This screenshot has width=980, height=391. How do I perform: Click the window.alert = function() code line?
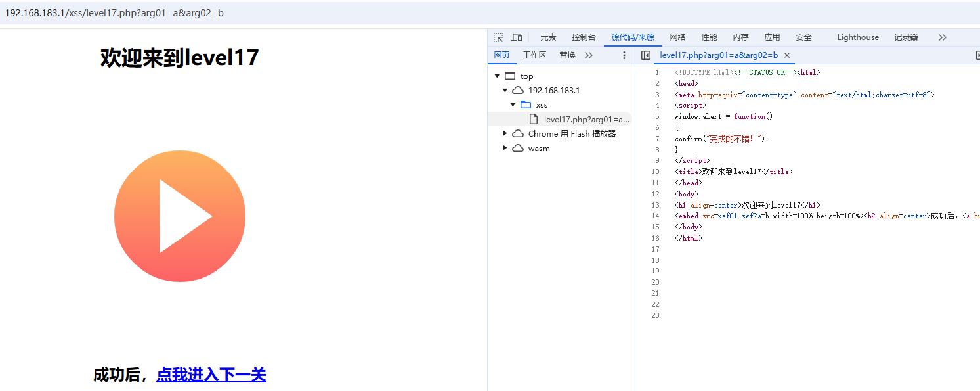click(724, 116)
